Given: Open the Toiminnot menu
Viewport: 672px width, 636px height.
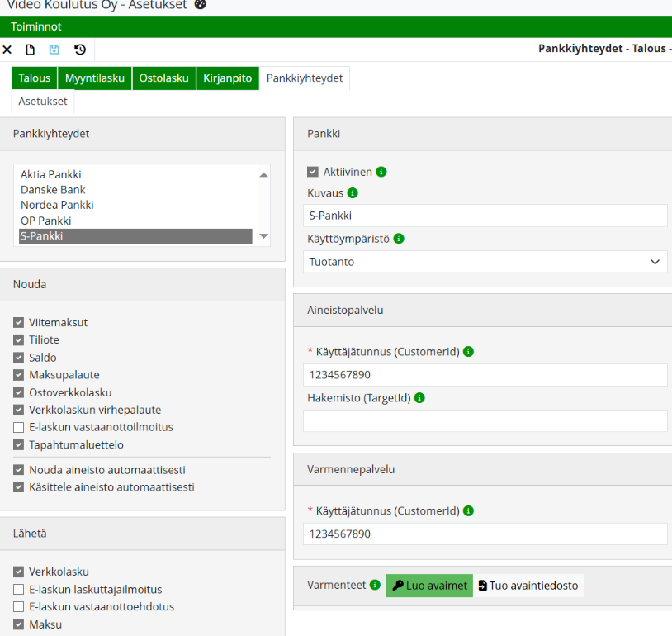Looking at the screenshot, I should [x=35, y=26].
